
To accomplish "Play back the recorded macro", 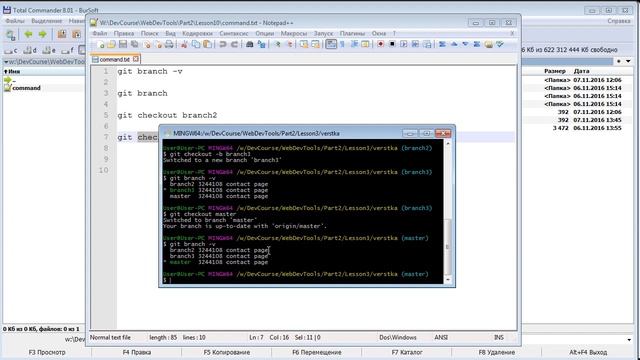I will click(x=404, y=44).
